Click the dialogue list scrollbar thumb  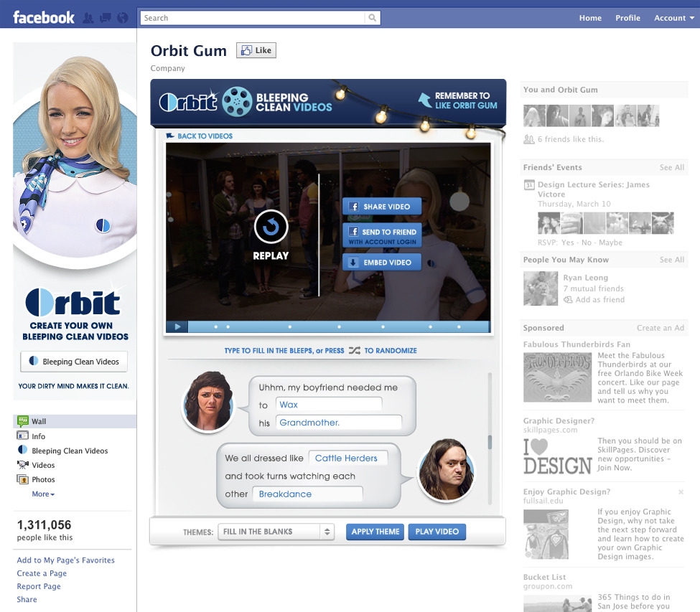click(x=490, y=442)
